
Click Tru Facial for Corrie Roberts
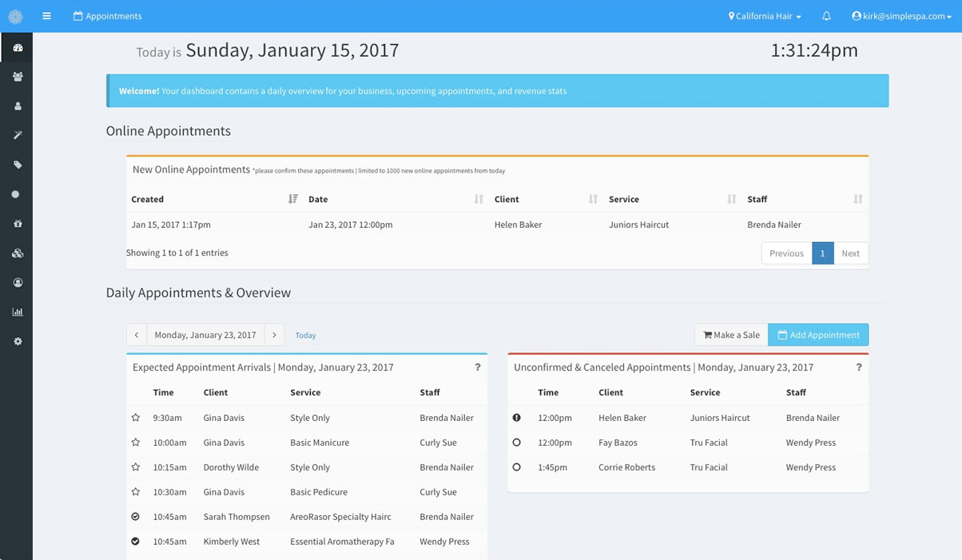point(709,467)
